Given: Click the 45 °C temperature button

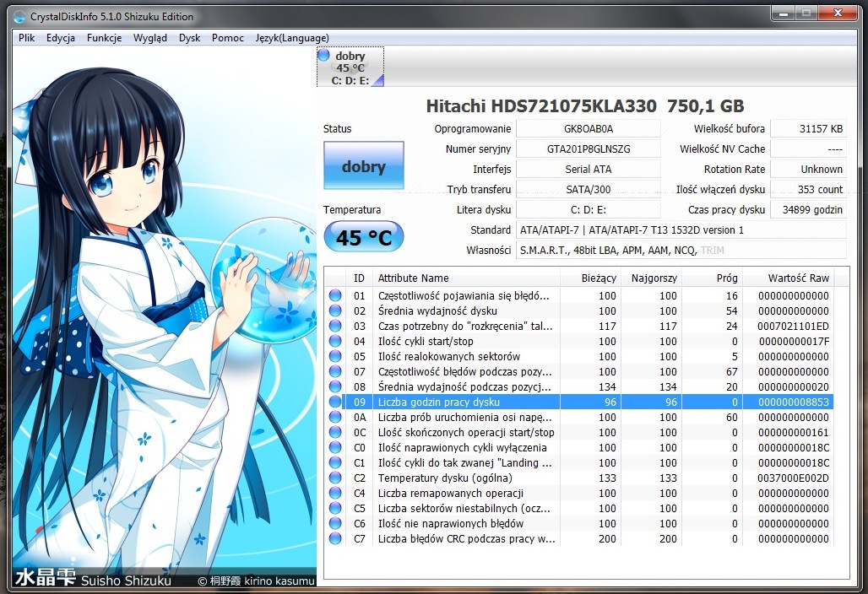Looking at the screenshot, I should point(364,237).
